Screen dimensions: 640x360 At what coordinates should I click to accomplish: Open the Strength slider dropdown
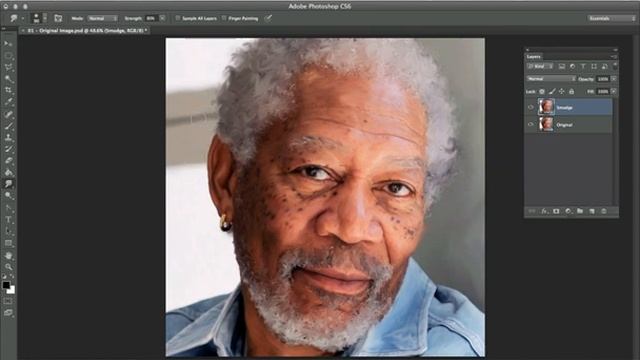click(x=162, y=18)
